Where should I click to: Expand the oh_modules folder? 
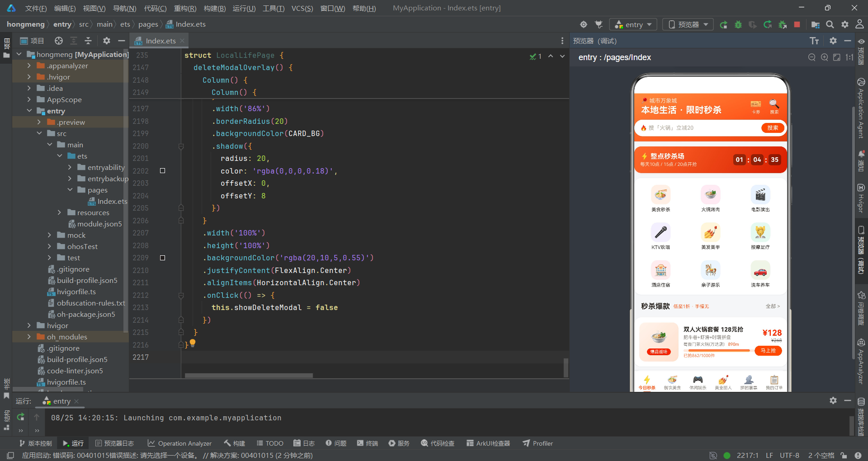pos(29,337)
